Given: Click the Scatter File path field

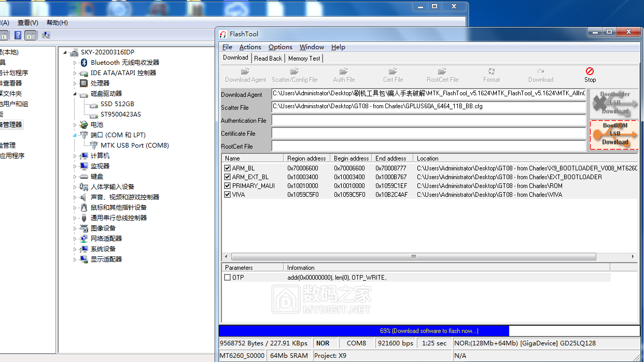Looking at the screenshot, I should pos(428,107).
